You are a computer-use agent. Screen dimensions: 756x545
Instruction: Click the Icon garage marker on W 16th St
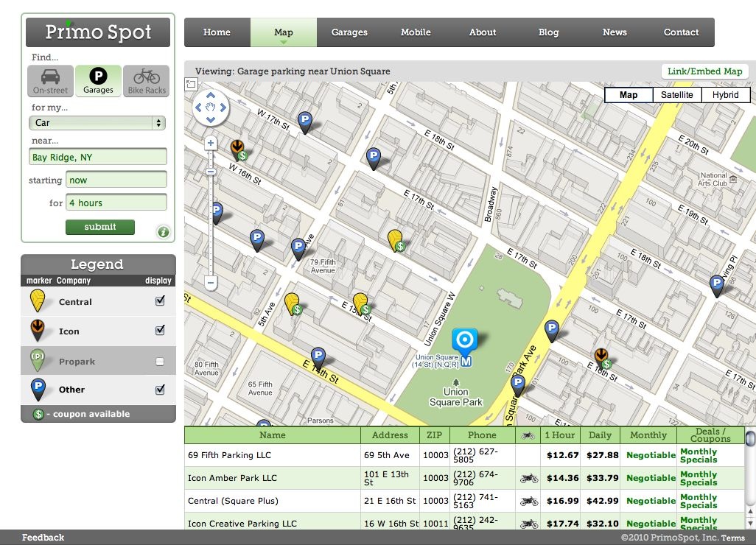pos(237,150)
